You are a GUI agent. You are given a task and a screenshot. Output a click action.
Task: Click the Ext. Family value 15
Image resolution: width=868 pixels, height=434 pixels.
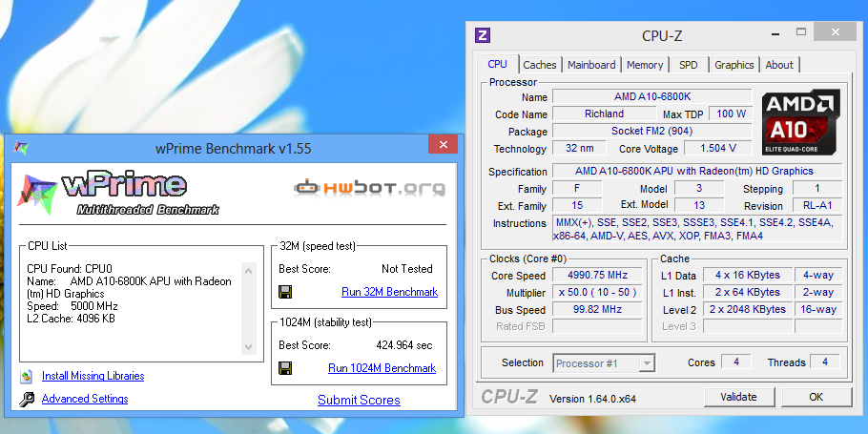577,205
